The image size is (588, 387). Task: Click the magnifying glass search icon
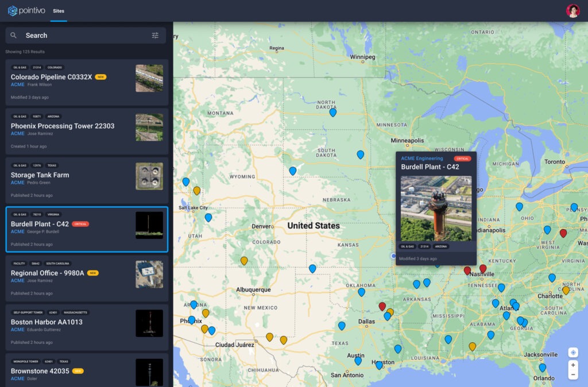(14, 35)
